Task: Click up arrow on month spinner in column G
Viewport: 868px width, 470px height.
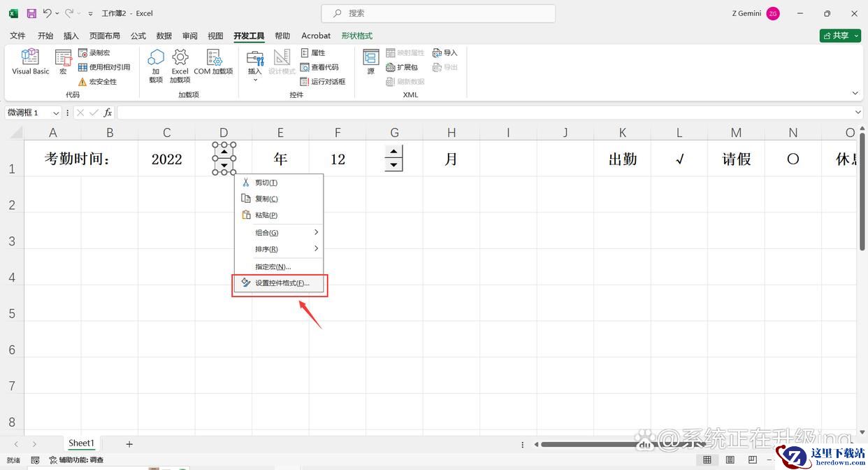Action: click(x=394, y=152)
